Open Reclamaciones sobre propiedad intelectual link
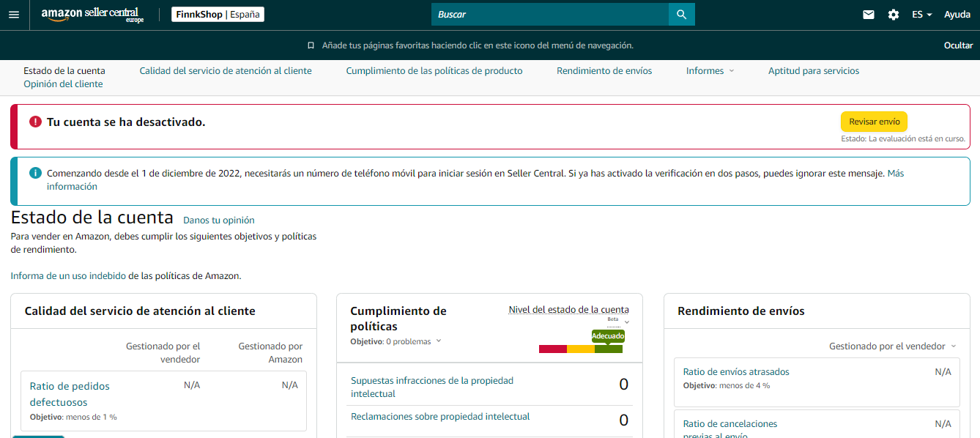Viewport: 980px width, 438px height. (440, 417)
